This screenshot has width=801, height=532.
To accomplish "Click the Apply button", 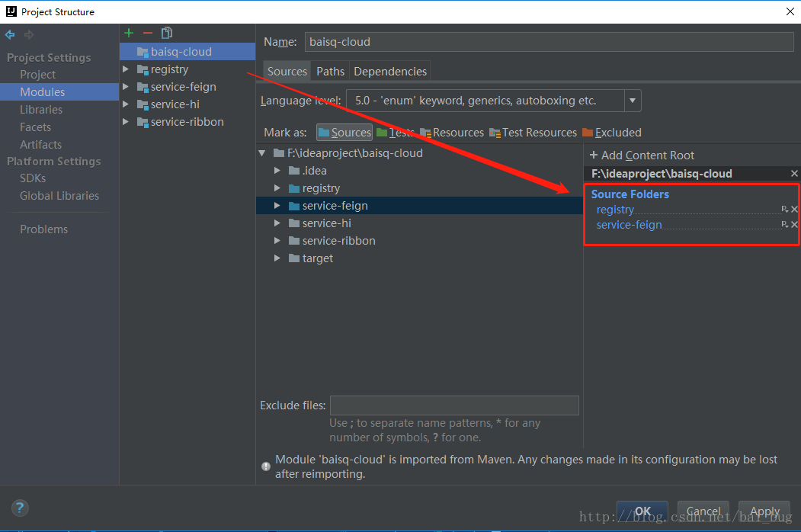I will point(764,511).
